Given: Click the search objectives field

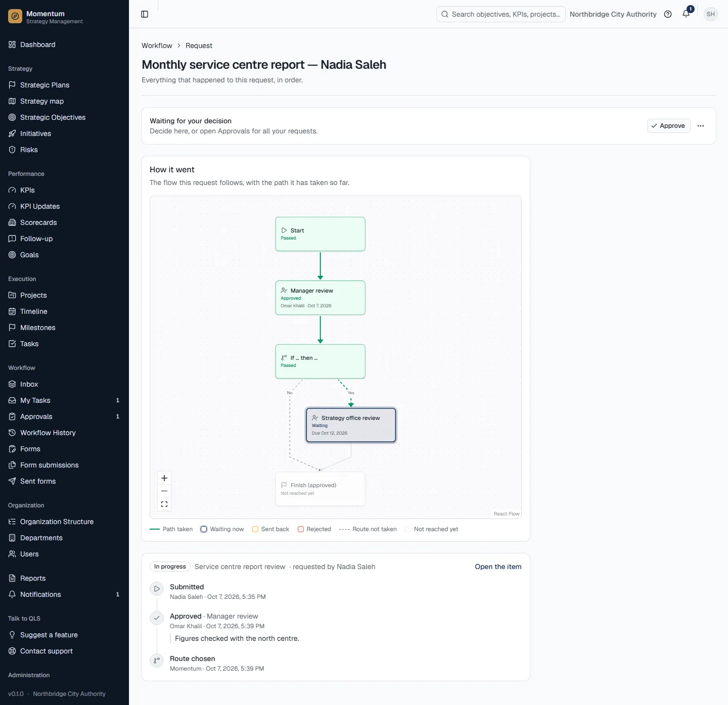Looking at the screenshot, I should click(x=500, y=14).
